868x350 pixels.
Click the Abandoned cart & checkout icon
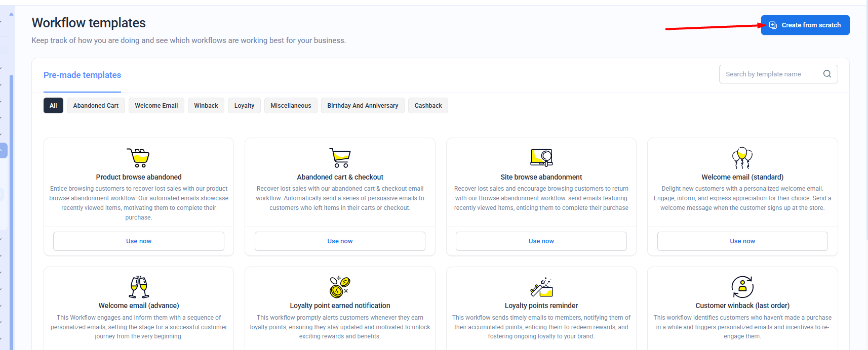click(340, 158)
